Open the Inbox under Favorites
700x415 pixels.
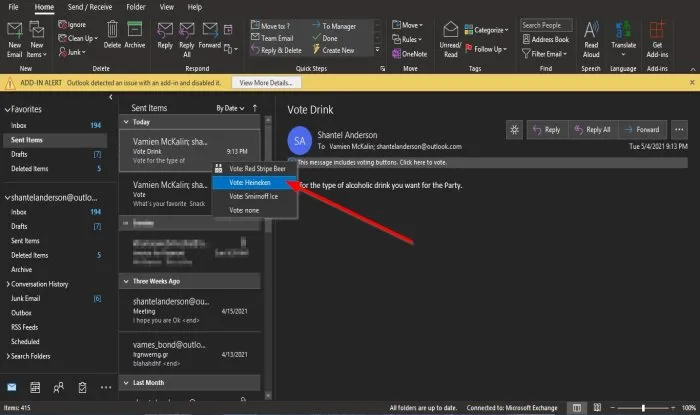pyautogui.click(x=54, y=125)
